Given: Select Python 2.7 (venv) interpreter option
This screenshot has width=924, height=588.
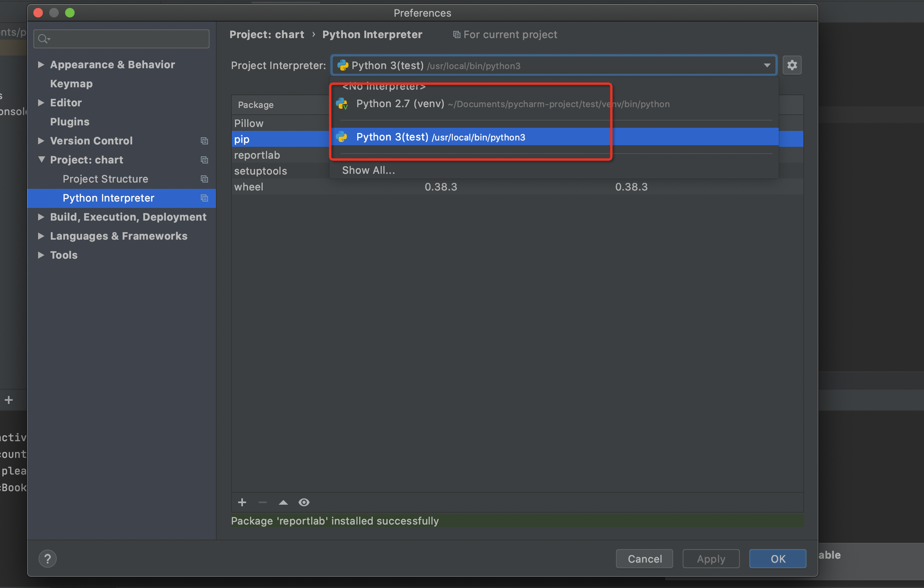Looking at the screenshot, I should pos(400,104).
